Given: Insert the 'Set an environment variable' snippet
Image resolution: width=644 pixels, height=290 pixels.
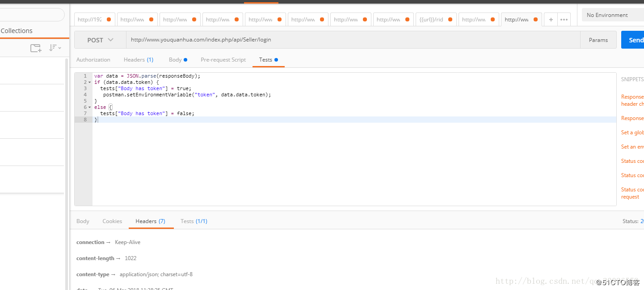Looking at the screenshot, I should [x=632, y=147].
